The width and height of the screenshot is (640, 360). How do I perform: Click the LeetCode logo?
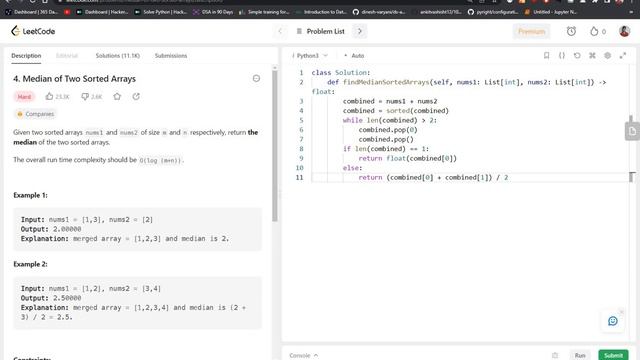coord(33,31)
